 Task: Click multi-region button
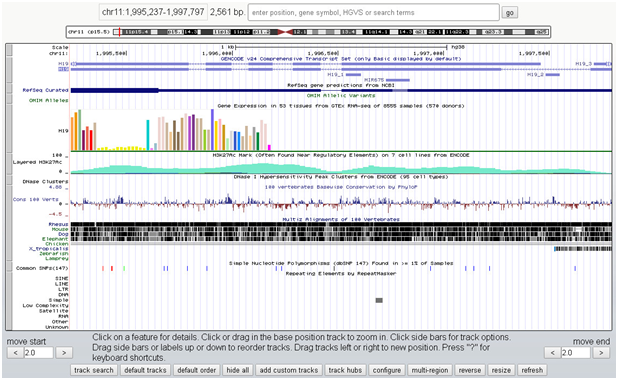pos(430,370)
